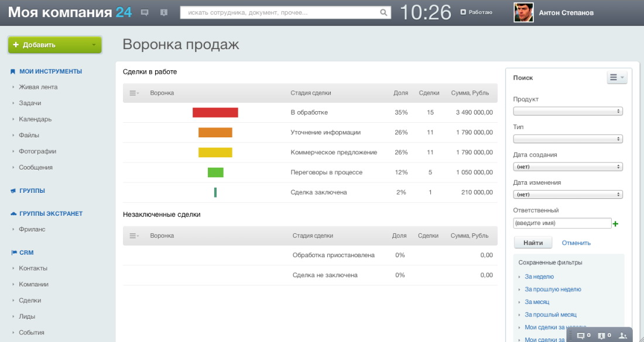Image resolution: width=644 pixels, height=342 pixels.
Task: Click the messages icon in top header
Action: (x=145, y=12)
